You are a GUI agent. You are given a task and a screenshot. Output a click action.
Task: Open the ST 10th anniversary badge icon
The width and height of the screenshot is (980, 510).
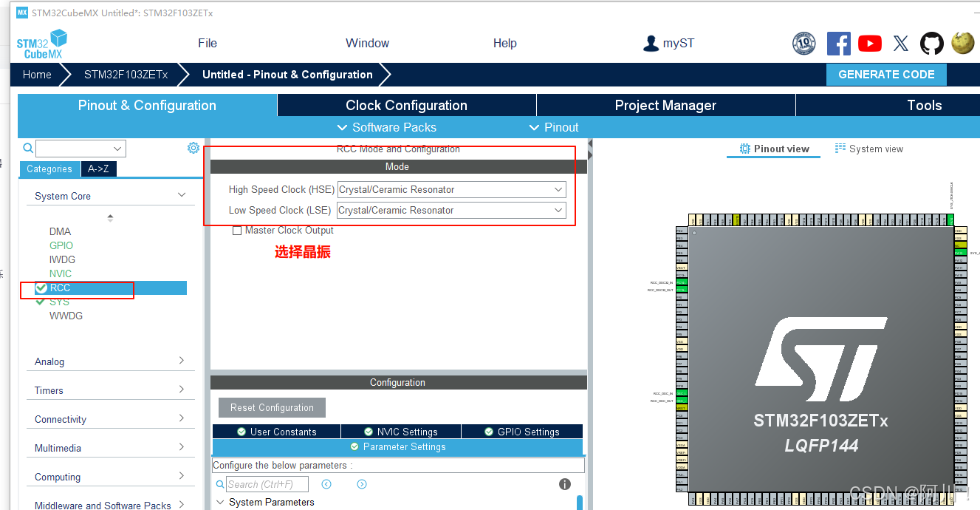pos(803,44)
